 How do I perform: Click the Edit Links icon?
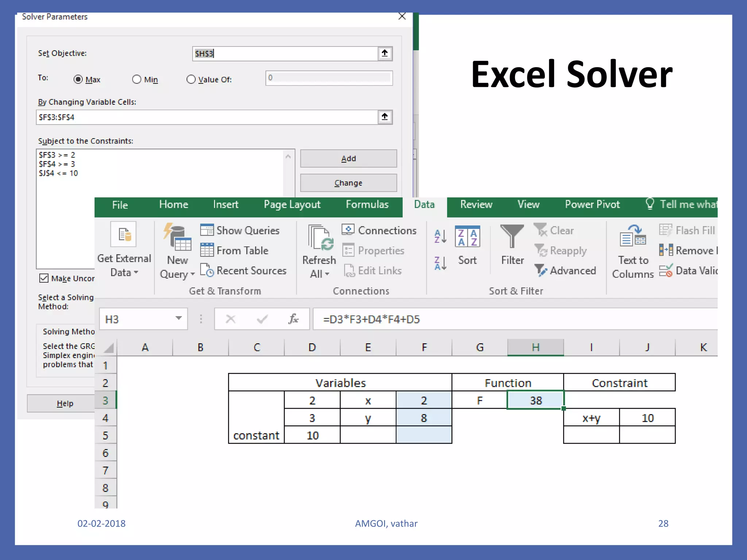(x=349, y=271)
